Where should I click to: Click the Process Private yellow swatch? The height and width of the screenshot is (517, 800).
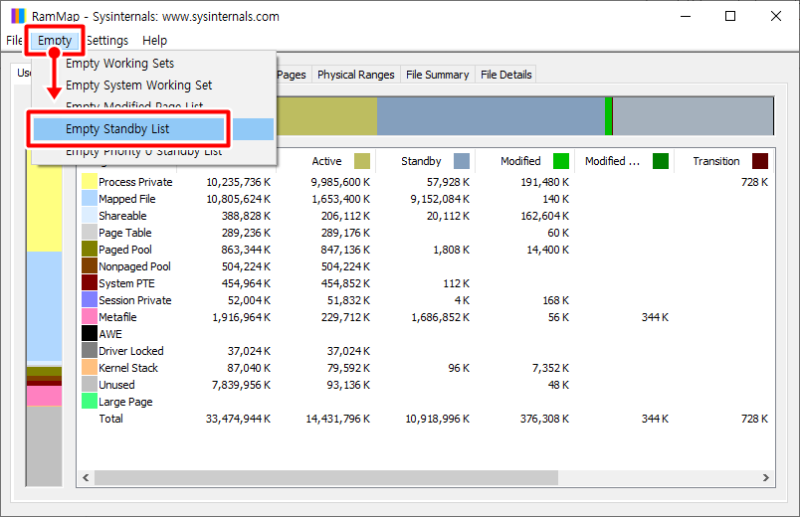point(89,182)
